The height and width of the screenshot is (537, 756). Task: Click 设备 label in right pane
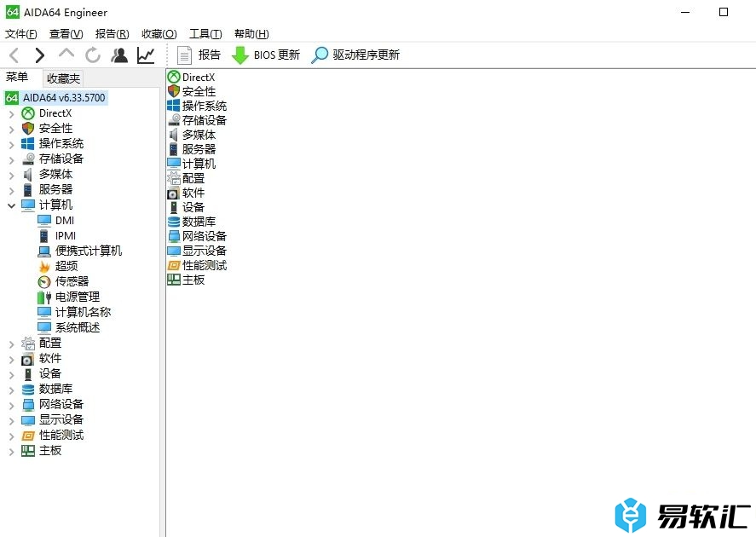coord(193,207)
